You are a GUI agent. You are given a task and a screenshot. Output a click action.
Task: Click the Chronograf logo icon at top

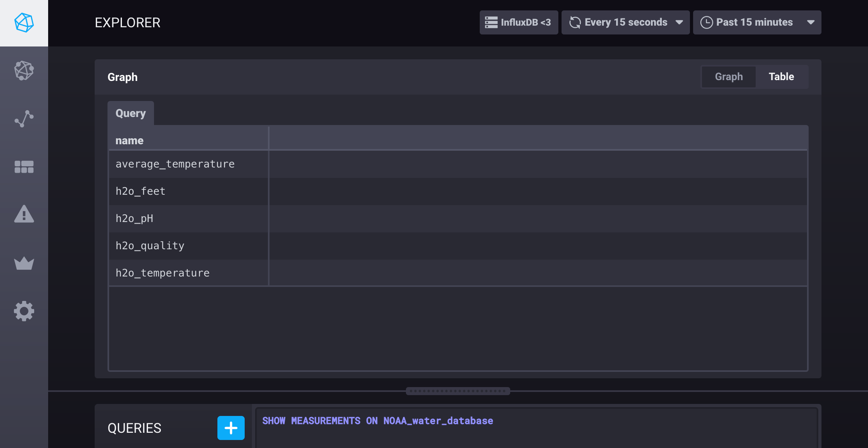[x=24, y=23]
